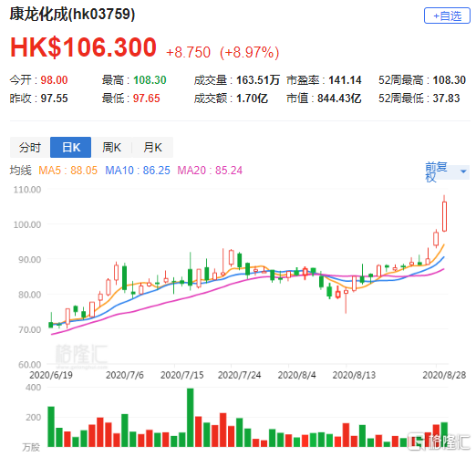This screenshot has width=476, height=457.
Task: Click the 最低 97.65 day low value
Action: pyautogui.click(x=131, y=99)
